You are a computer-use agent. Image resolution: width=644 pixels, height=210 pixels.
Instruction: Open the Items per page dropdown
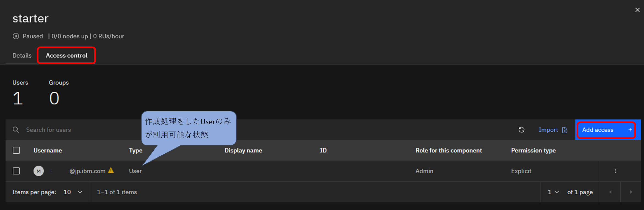(x=73, y=192)
